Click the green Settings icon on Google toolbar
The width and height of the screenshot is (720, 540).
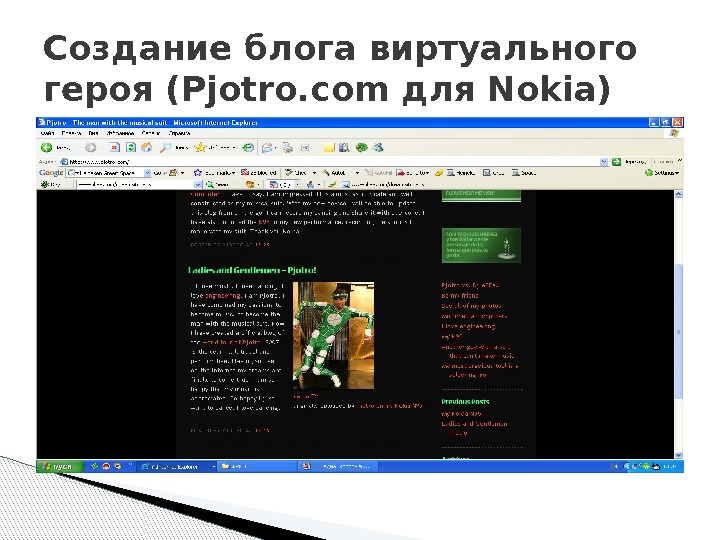pyautogui.click(x=649, y=173)
